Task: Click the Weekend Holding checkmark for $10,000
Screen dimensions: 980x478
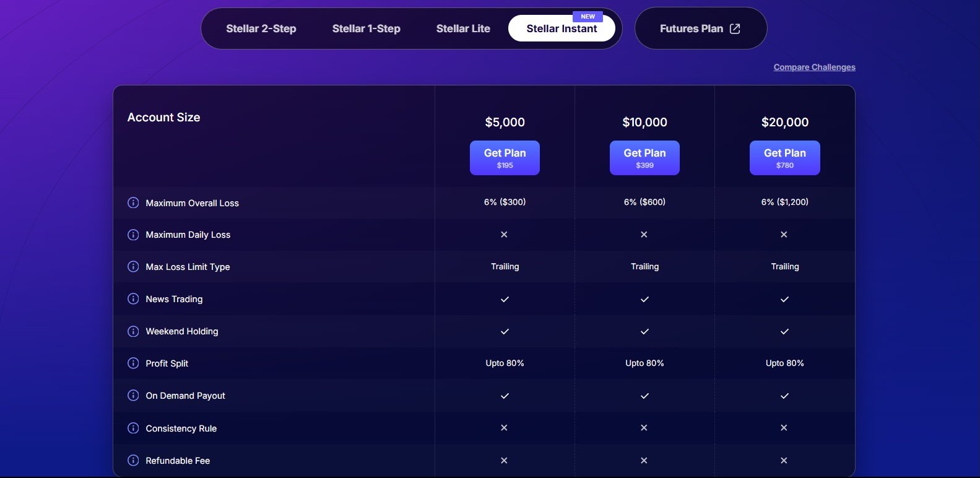Action: (x=644, y=331)
